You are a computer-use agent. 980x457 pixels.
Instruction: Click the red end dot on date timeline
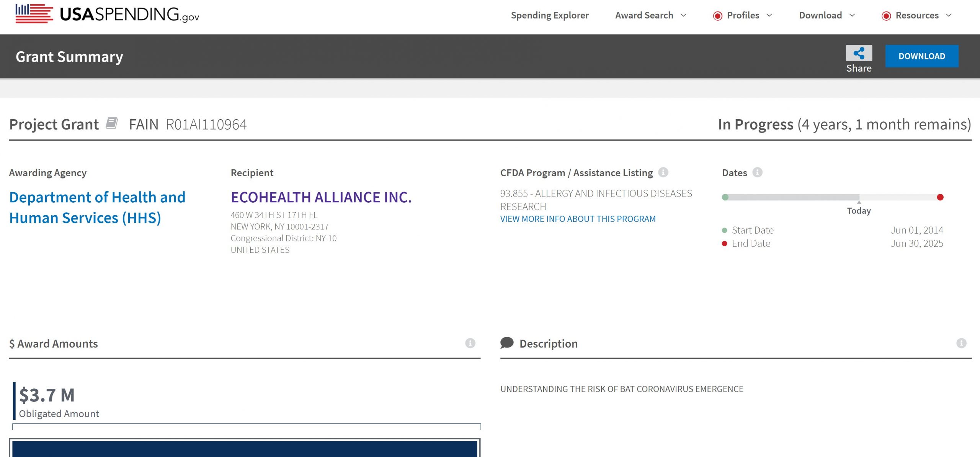[940, 197]
